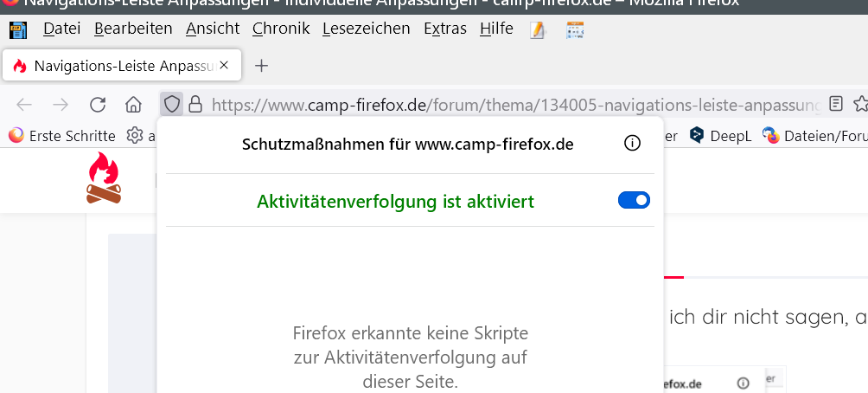The height and width of the screenshot is (393, 868).
Task: Reload the current page
Action: pos(98,105)
